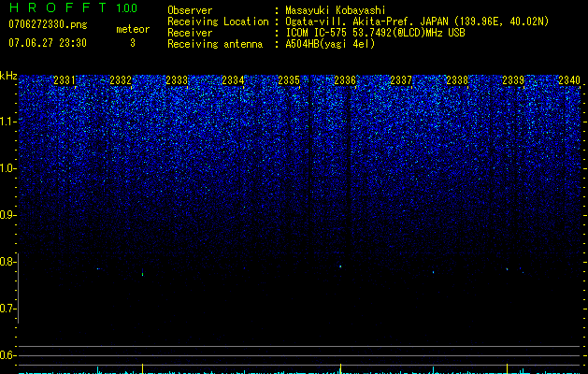This screenshot has width=588, height=374.
Task: Click the meteor count label
Action: pos(133,29)
